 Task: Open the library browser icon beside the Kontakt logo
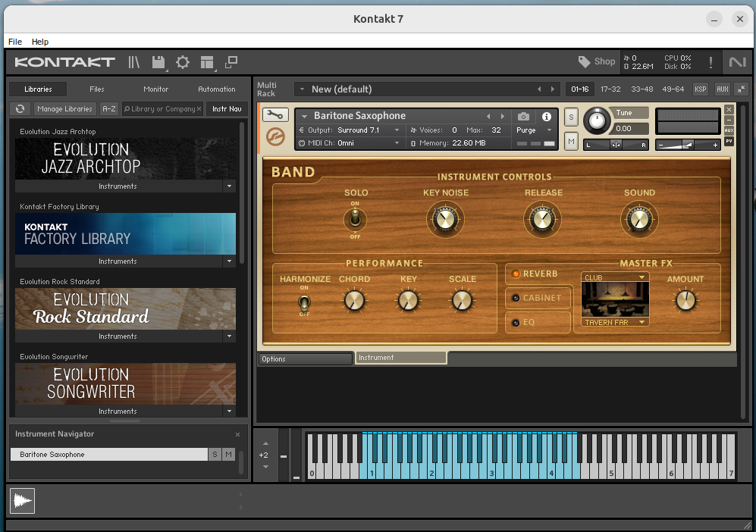(133, 62)
